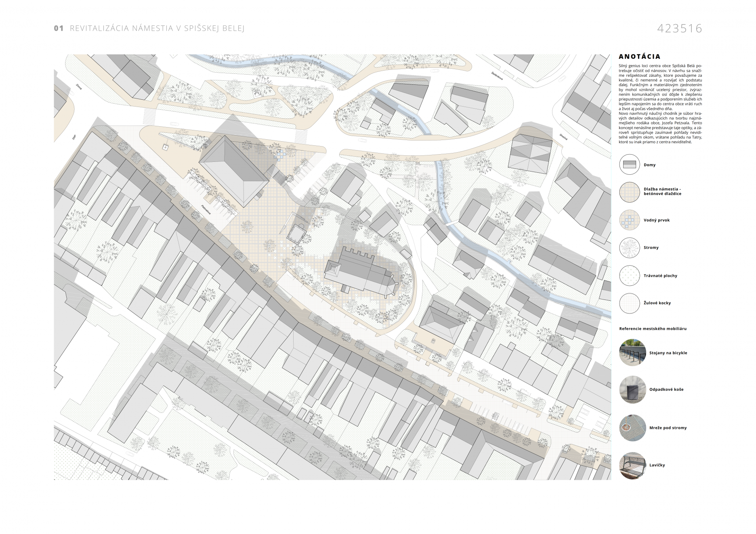Viewport: 756px width, 534px height.
Task: Open the Stojany na bicykle photo
Action: pyautogui.click(x=632, y=352)
